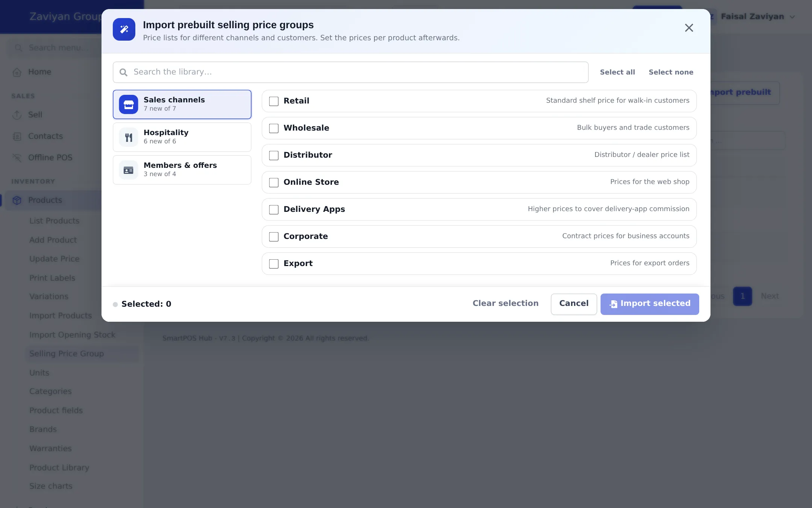Click the Contacts icon in sidebar

(17, 136)
